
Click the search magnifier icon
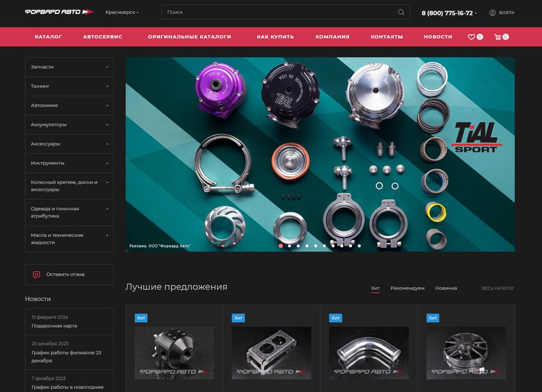[401, 12]
